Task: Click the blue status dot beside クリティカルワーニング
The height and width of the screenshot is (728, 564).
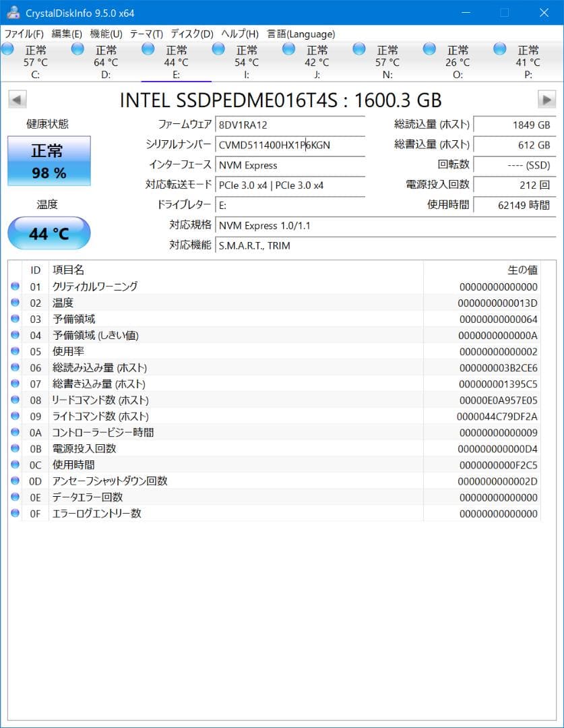Action: point(15,286)
